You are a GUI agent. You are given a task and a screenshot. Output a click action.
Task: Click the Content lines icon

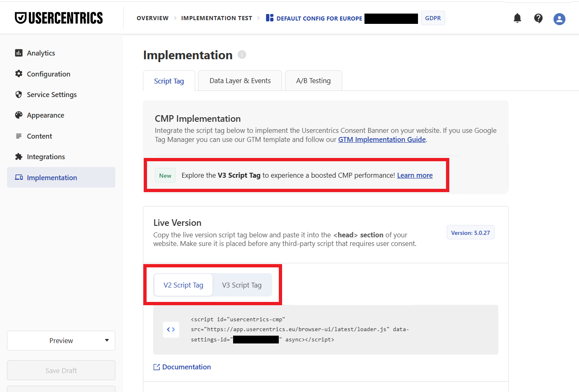(x=19, y=136)
